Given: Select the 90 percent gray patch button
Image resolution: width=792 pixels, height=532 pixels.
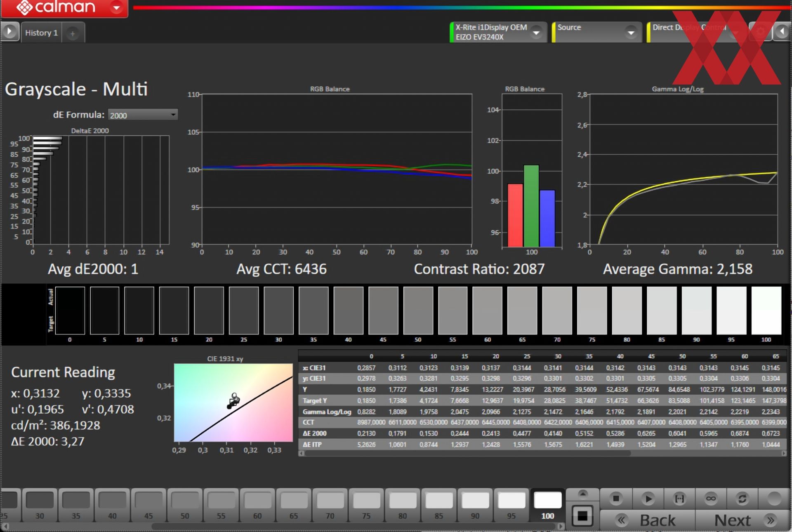Looking at the screenshot, I should click(x=475, y=506).
